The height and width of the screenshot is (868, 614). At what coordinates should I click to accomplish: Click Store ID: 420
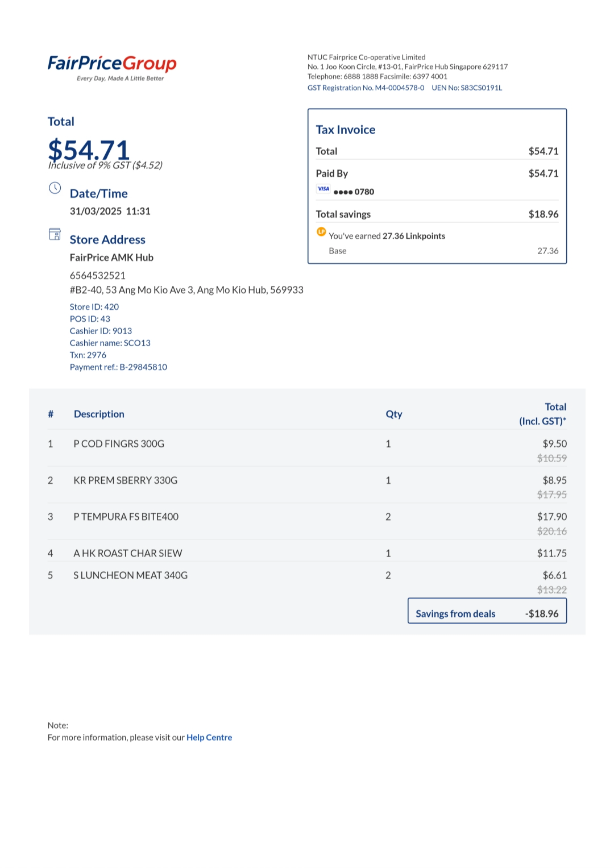[94, 307]
